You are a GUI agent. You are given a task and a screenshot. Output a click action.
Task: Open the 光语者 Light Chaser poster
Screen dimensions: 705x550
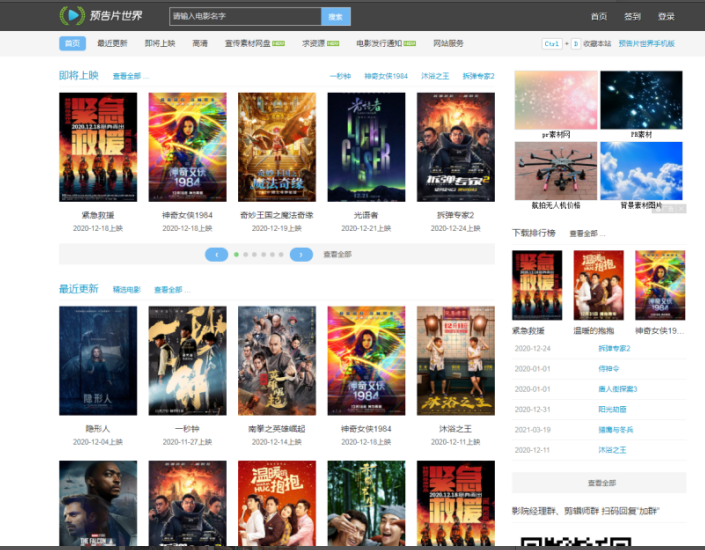pyautogui.click(x=366, y=147)
